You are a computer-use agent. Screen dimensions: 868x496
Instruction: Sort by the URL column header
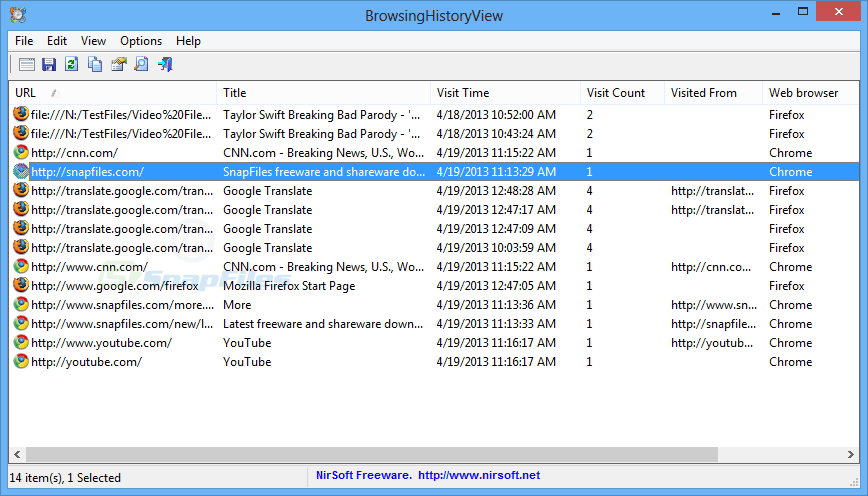[112, 93]
